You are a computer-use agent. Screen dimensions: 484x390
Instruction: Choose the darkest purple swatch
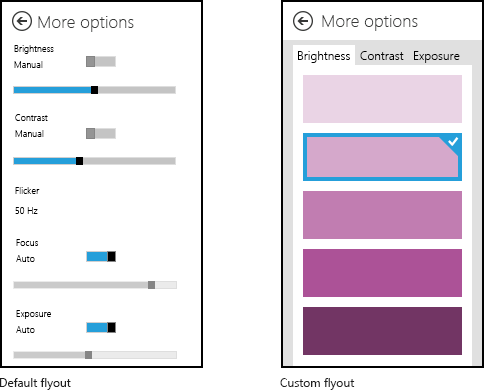(382, 331)
